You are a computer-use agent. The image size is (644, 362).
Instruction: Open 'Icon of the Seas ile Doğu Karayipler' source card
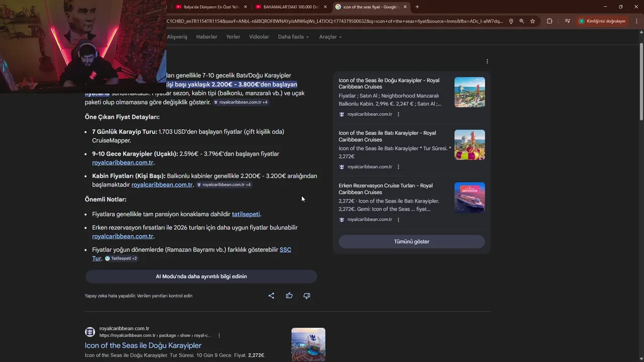(x=389, y=83)
